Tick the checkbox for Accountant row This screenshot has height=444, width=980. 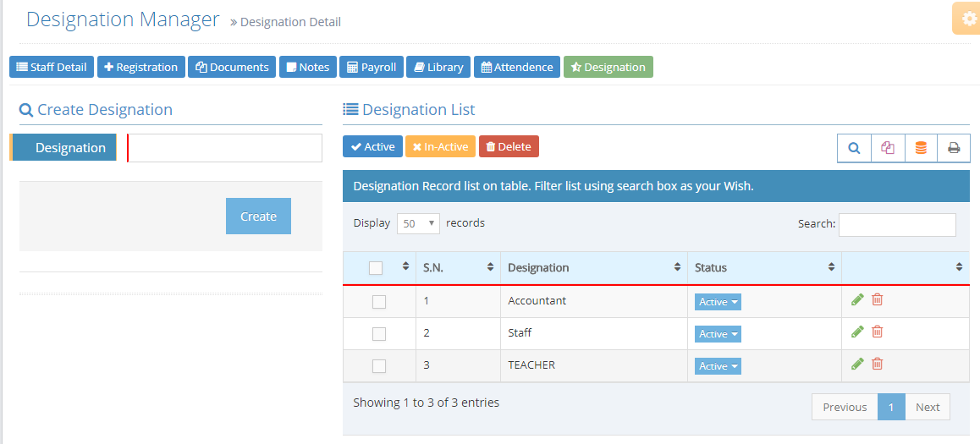coord(379,302)
